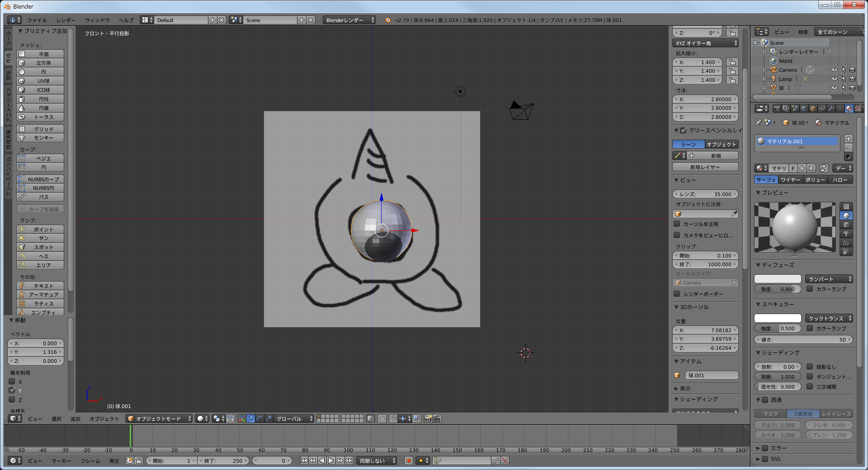
Task: Click the Lens 35.000 field
Action: tap(705, 194)
